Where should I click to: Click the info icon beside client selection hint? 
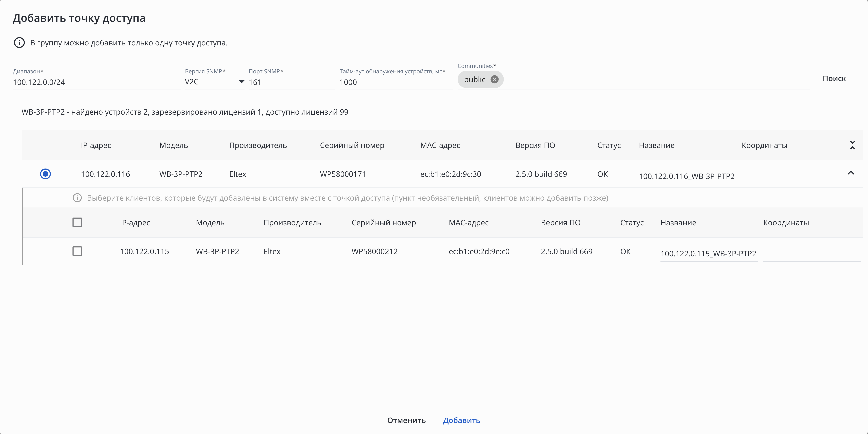click(x=77, y=198)
